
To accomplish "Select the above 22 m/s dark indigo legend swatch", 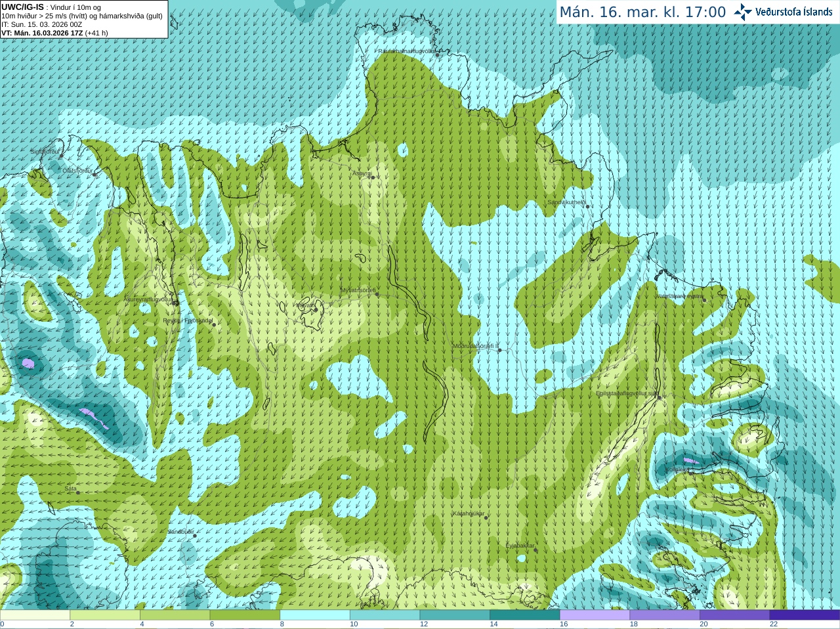I will 805,615.
